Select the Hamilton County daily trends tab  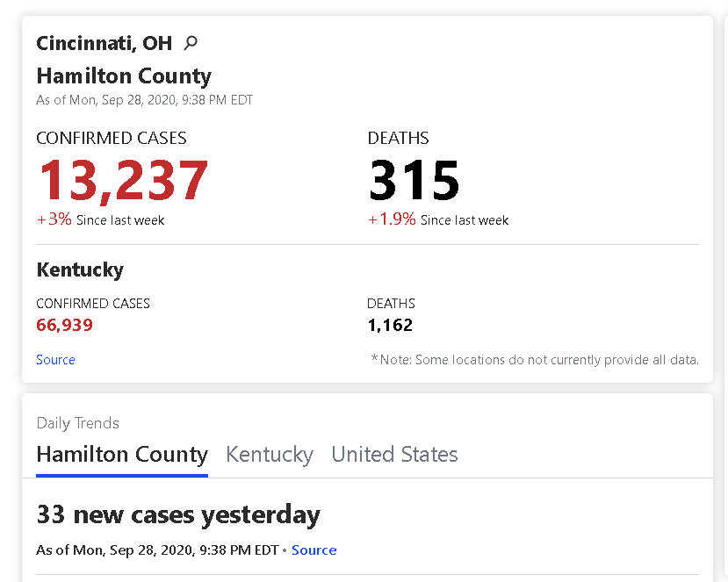click(x=122, y=454)
